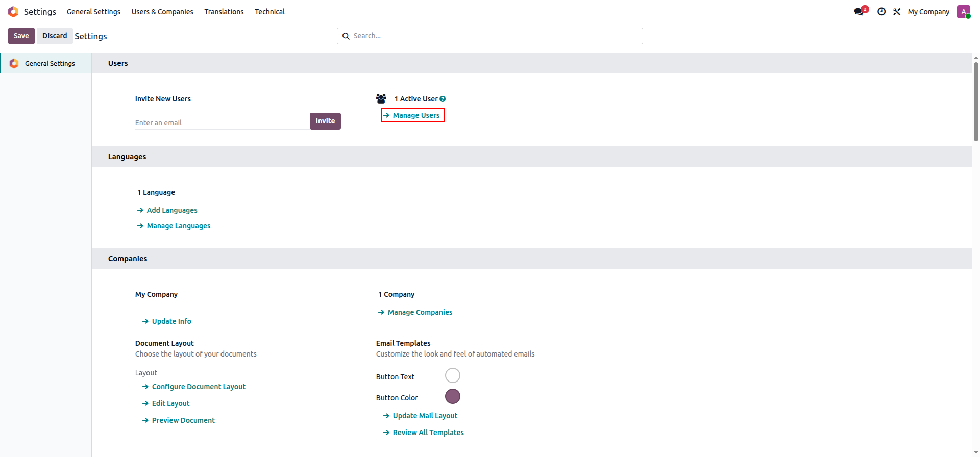Click the Update Mail Layout link
This screenshot has width=980, height=457.
420,416
